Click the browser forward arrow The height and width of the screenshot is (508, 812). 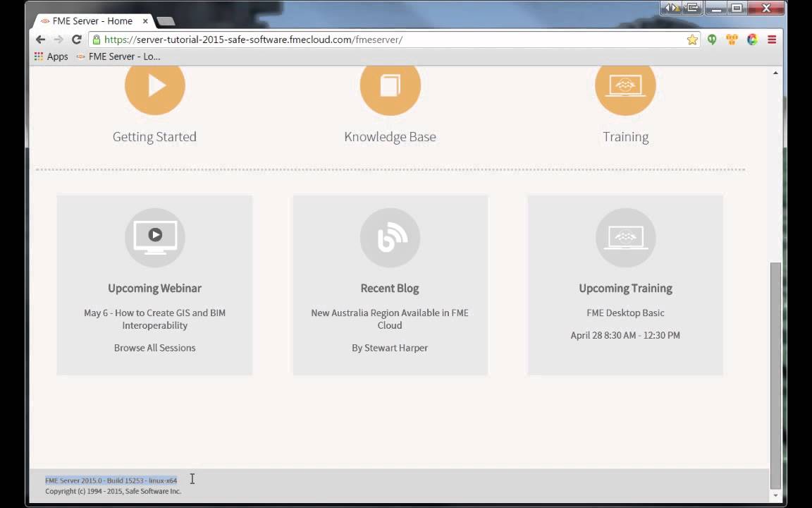(59, 40)
